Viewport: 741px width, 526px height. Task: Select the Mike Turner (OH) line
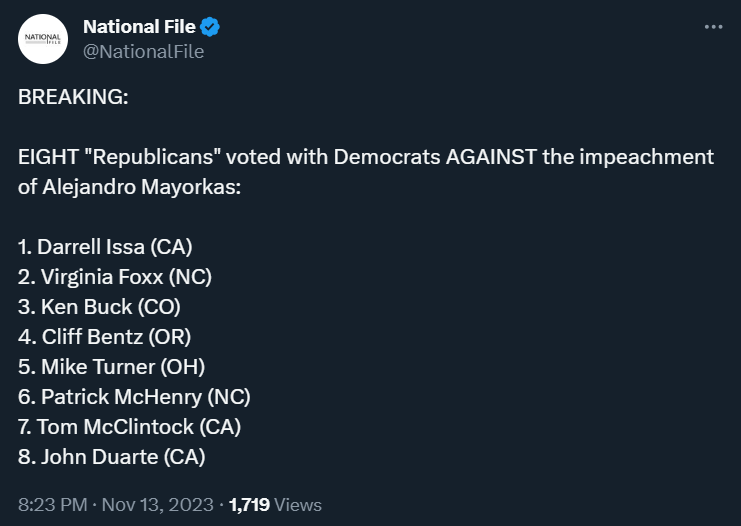tap(112, 367)
